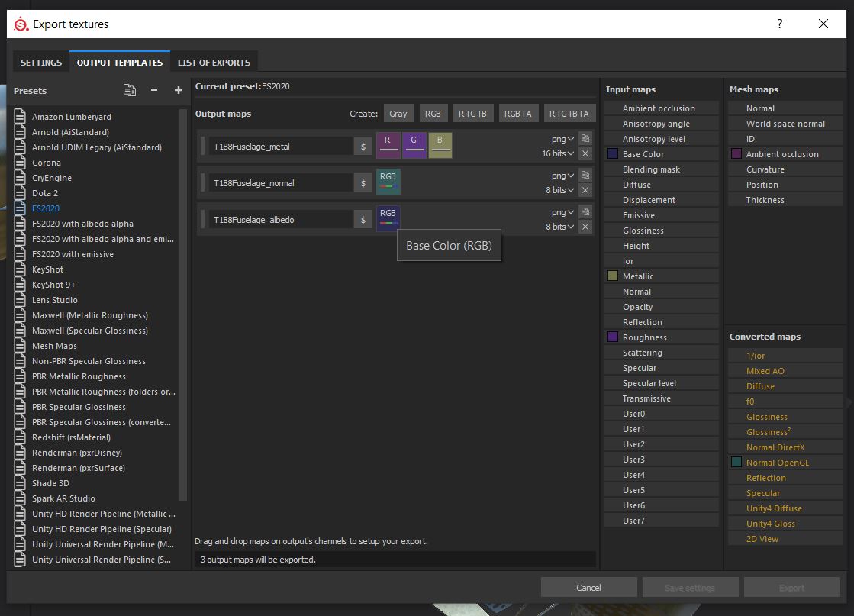Remove the selected preset with the minus icon
This screenshot has height=616, width=854.
pos(153,90)
